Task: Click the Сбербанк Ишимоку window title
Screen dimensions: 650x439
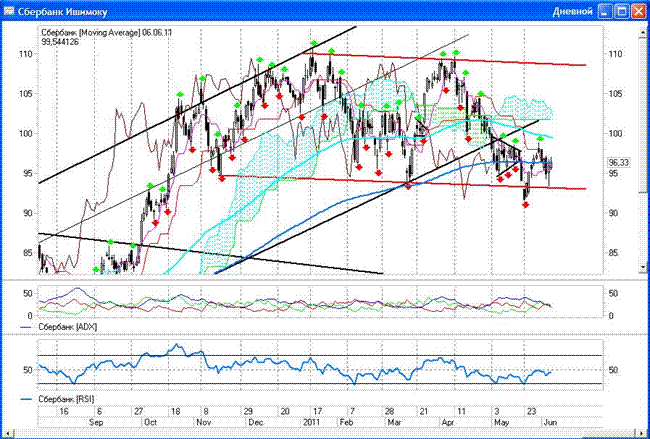Action: pos(62,12)
